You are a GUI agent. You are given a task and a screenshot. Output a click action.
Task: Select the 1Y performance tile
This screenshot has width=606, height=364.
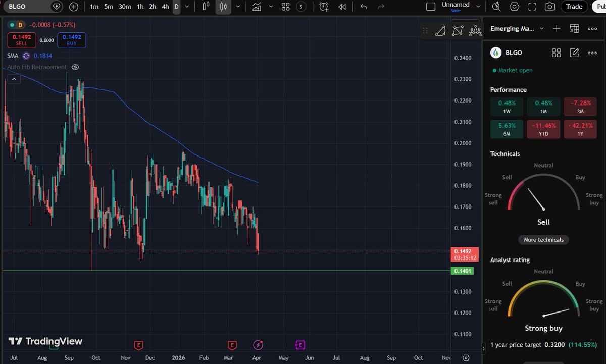point(580,129)
